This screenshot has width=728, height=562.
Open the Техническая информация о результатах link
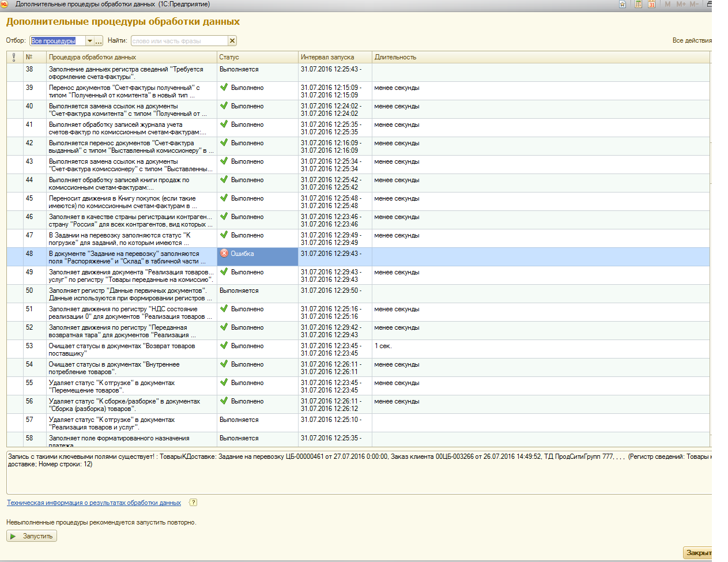coord(94,503)
